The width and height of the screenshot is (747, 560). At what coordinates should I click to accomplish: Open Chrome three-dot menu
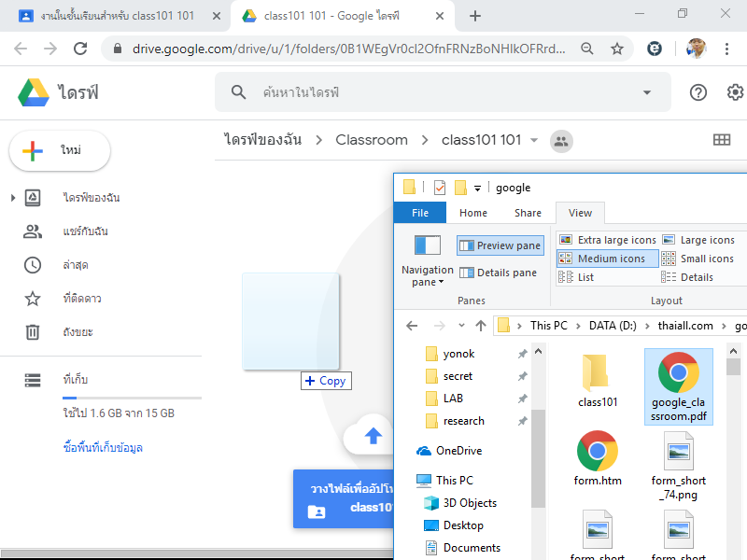point(726,49)
